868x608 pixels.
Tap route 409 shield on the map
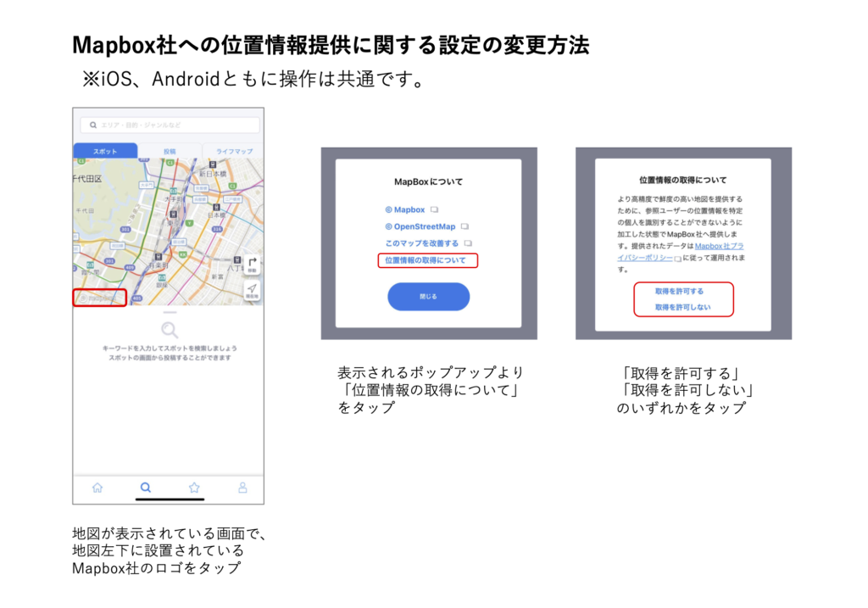(130, 267)
